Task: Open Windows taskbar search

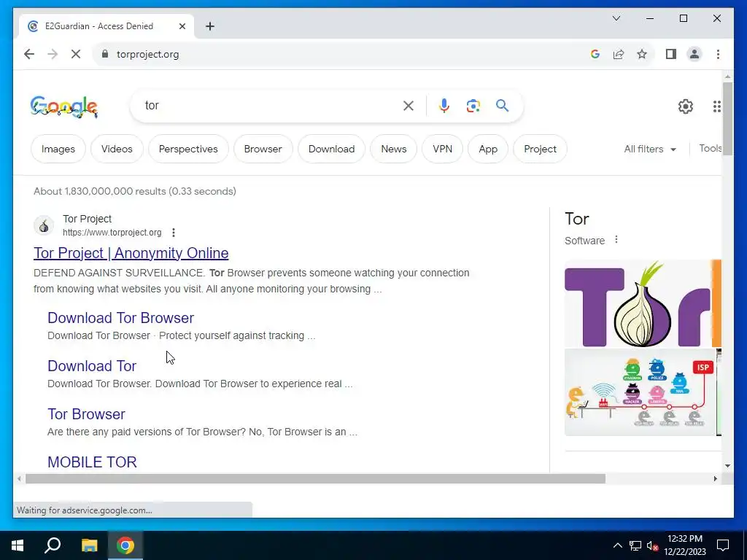Action: click(53, 545)
